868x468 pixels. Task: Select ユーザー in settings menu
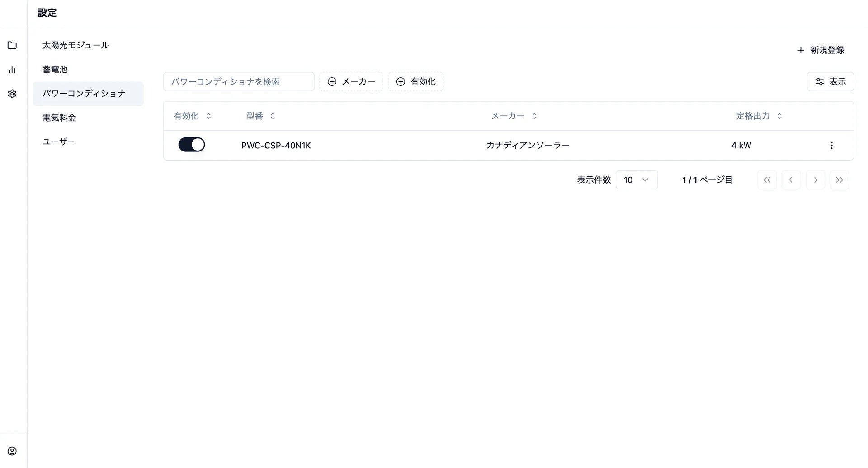pyautogui.click(x=88, y=142)
